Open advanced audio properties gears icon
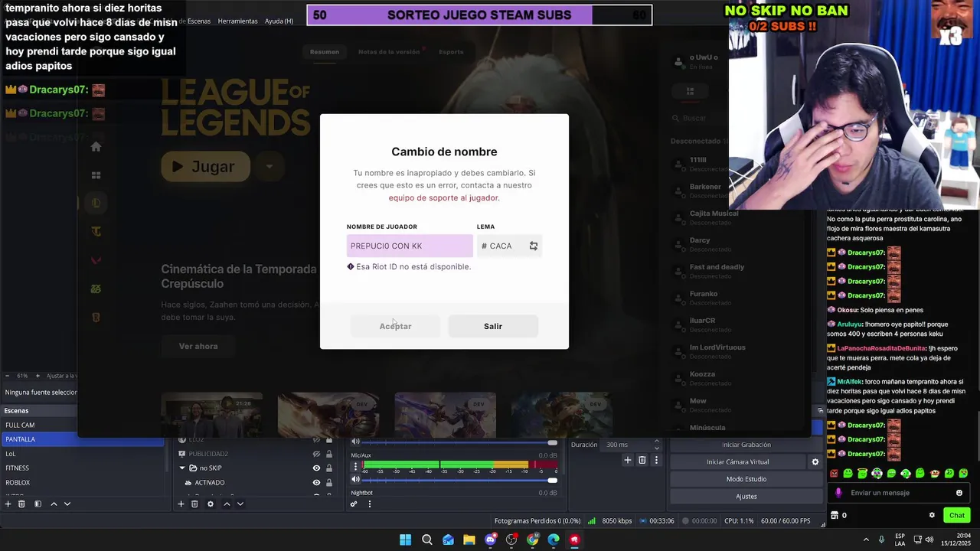 (354, 504)
